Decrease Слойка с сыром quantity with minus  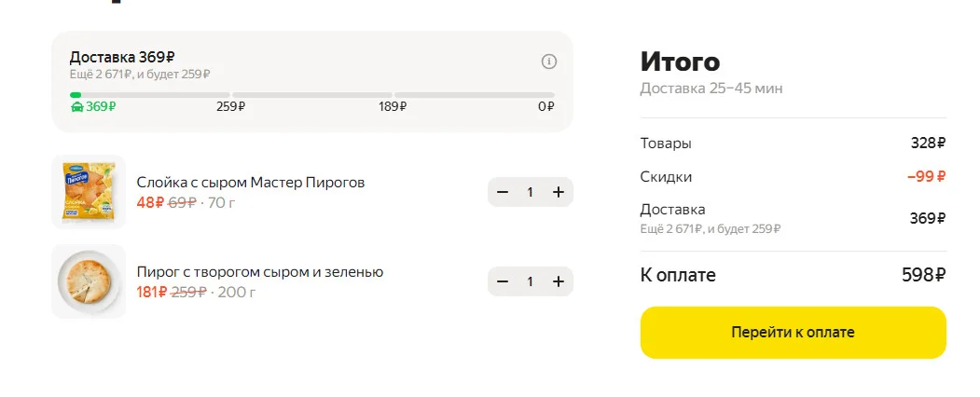(503, 192)
